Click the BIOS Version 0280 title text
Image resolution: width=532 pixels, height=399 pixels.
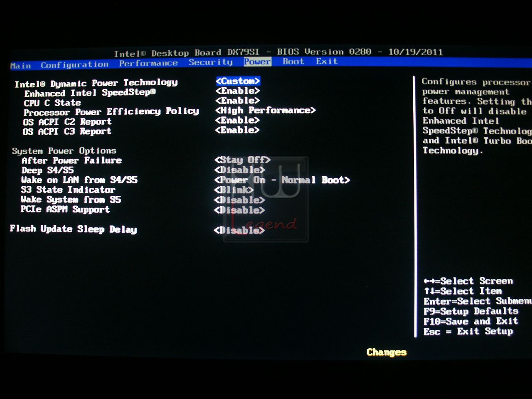click(324, 52)
